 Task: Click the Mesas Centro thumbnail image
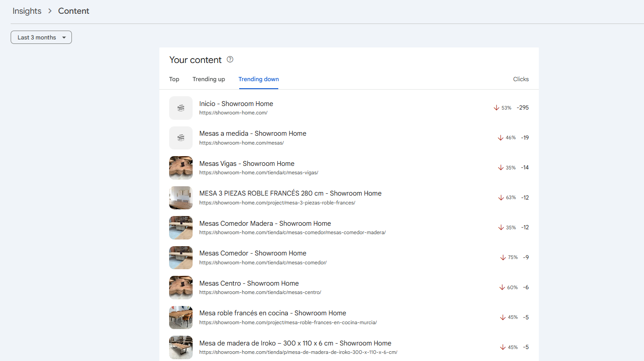(181, 287)
